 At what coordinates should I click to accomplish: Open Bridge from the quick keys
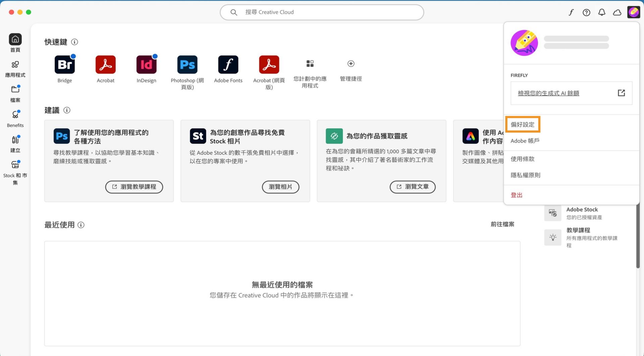click(64, 64)
